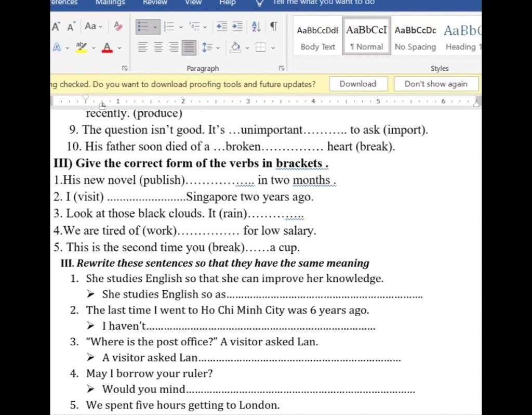
Task: Open the Review ribbon tab
Action: click(x=155, y=3)
